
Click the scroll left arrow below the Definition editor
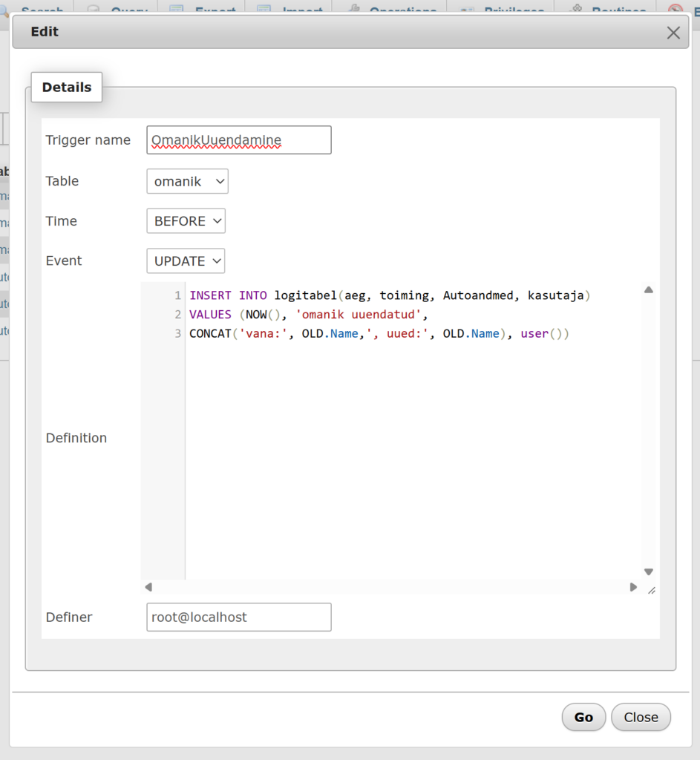pos(148,587)
